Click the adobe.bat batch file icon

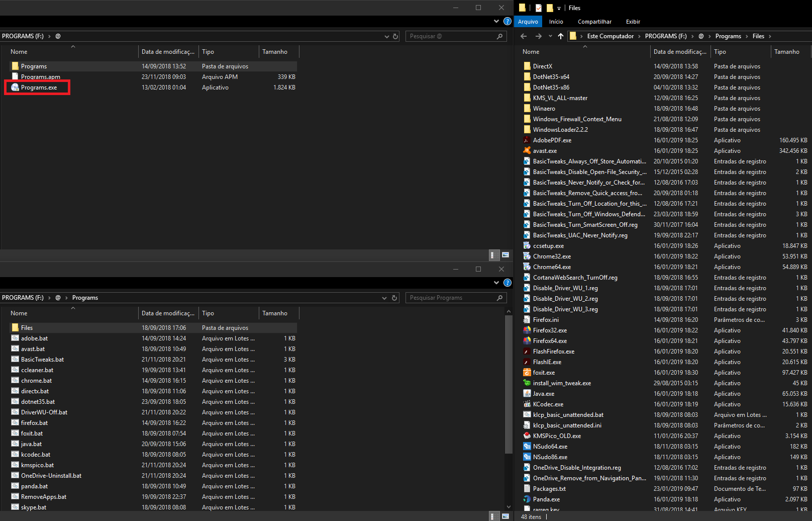15,338
